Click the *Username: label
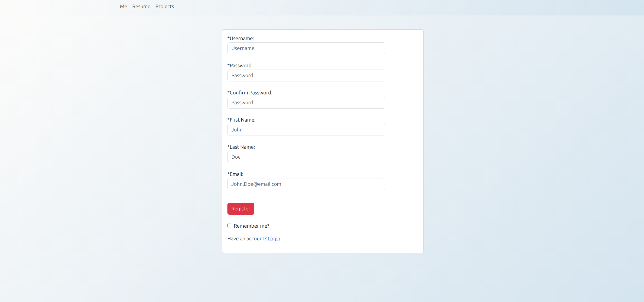 (x=241, y=38)
